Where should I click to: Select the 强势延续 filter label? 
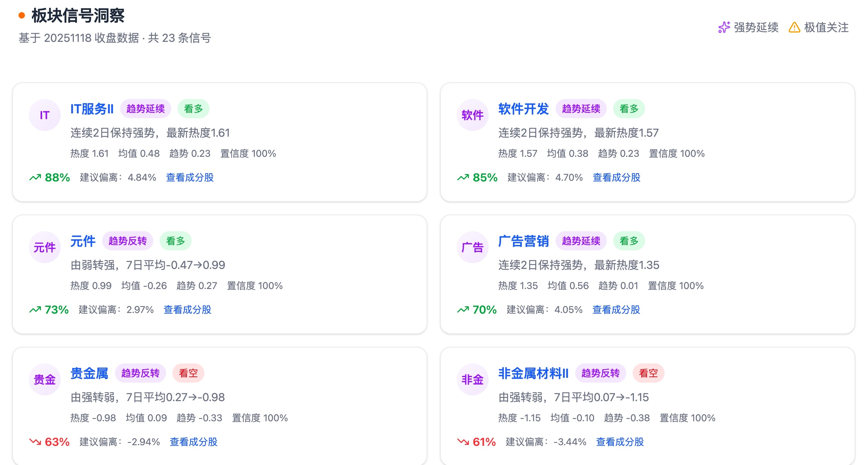[x=756, y=27]
